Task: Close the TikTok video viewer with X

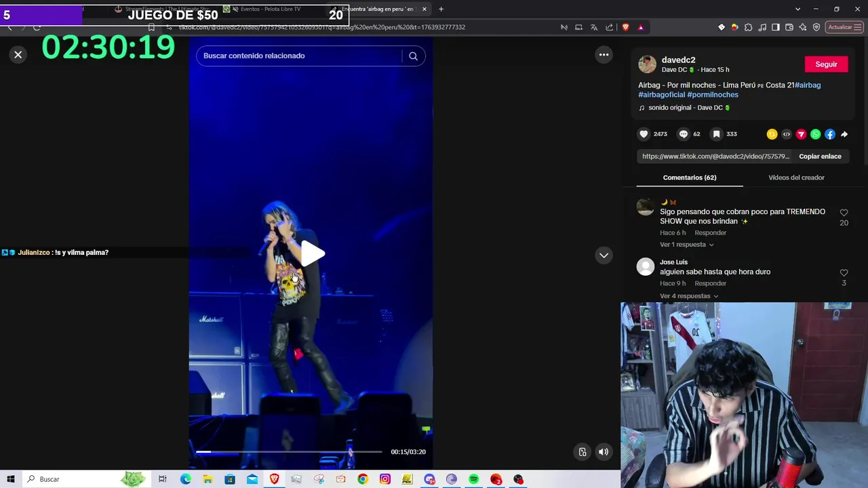Action: coord(18,55)
